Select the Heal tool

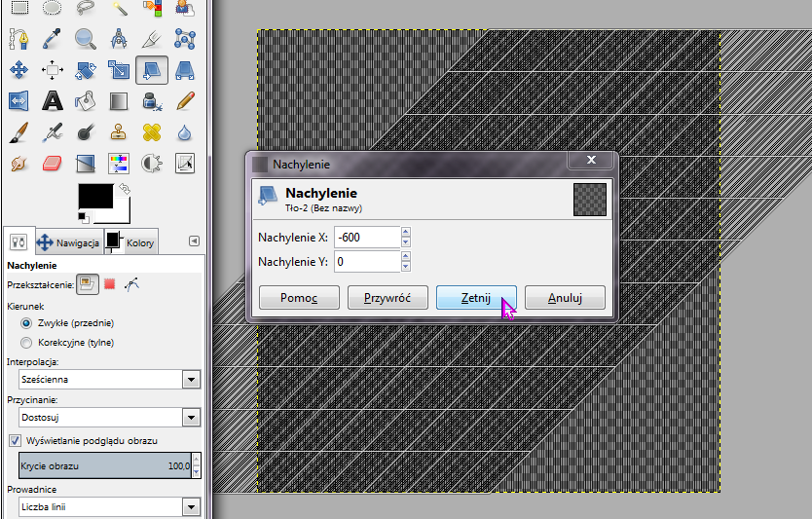152,131
